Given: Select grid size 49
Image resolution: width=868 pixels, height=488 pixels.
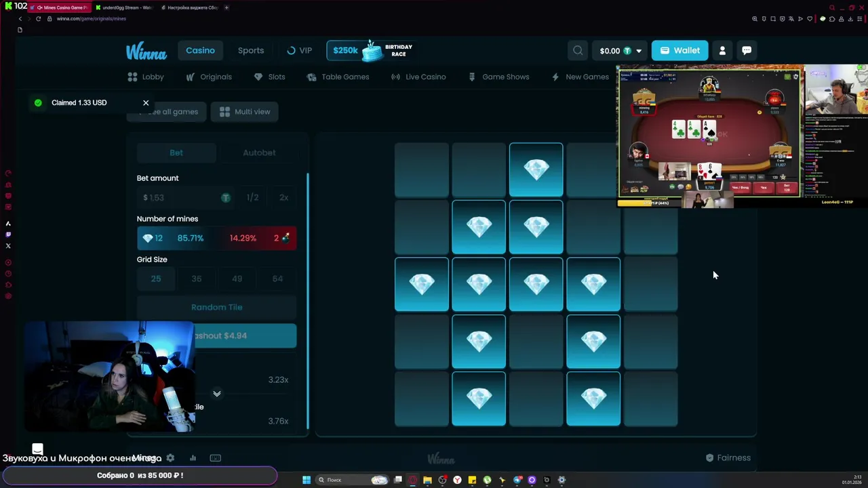Looking at the screenshot, I should [x=237, y=279].
